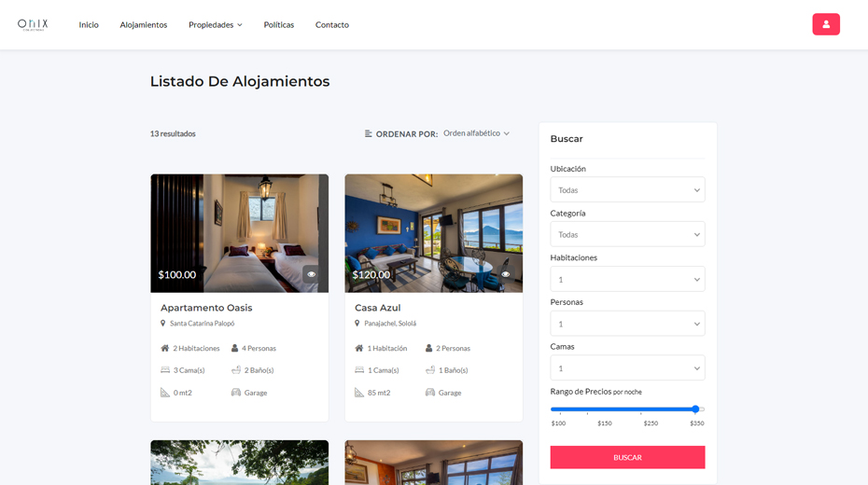Viewport: 868px width, 485px height.
Task: Open the Camas dropdown
Action: coord(627,367)
